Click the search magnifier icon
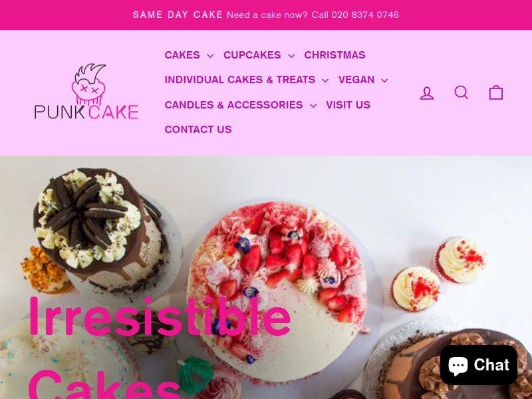Image resolution: width=532 pixels, height=399 pixels. 462,92
